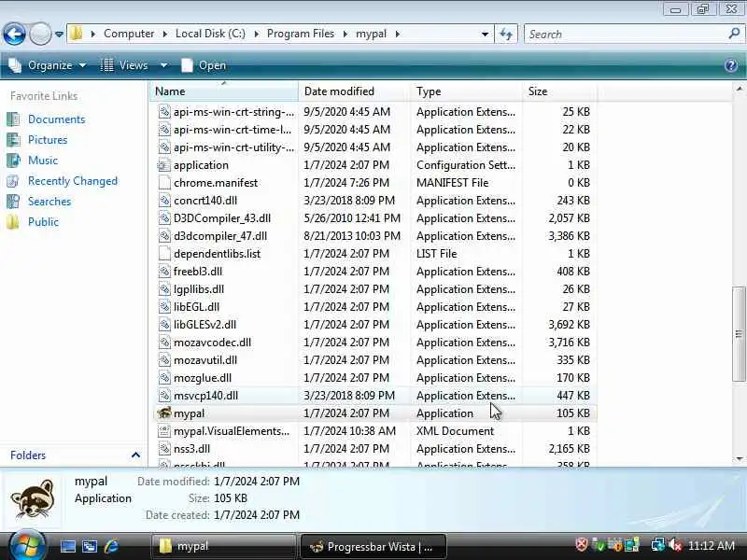Select the D3DCompiler_43.dll file icon
This screenshot has width=747, height=560.
tap(164, 218)
